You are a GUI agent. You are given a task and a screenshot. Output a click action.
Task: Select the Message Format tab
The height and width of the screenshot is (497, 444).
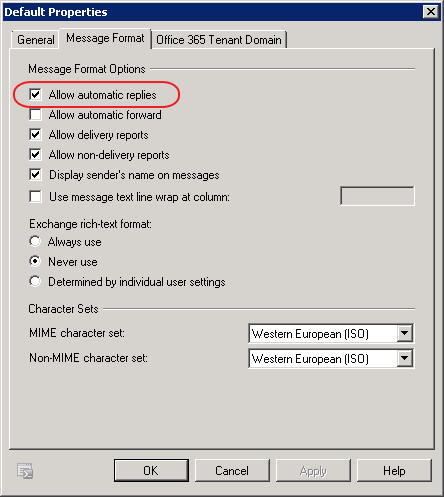pyautogui.click(x=105, y=38)
